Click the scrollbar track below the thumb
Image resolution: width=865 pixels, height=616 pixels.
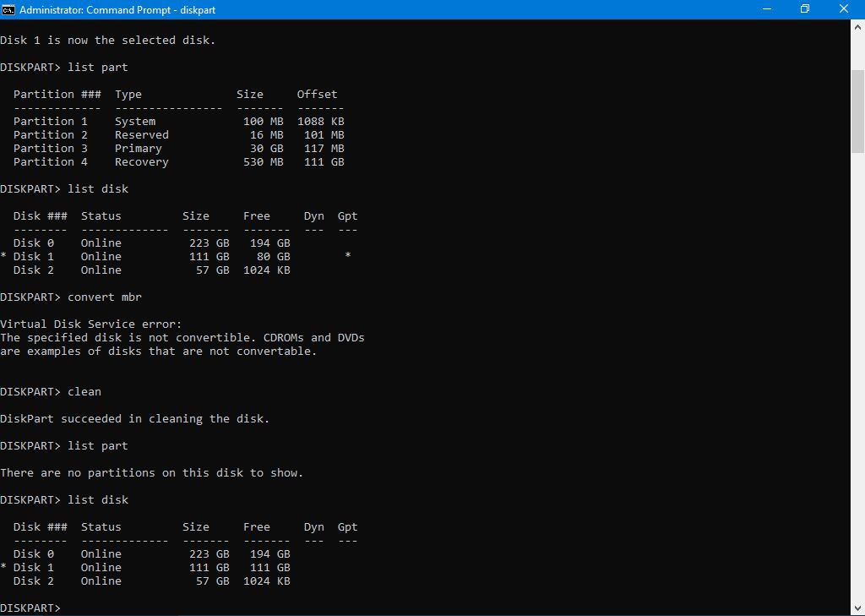(857, 380)
